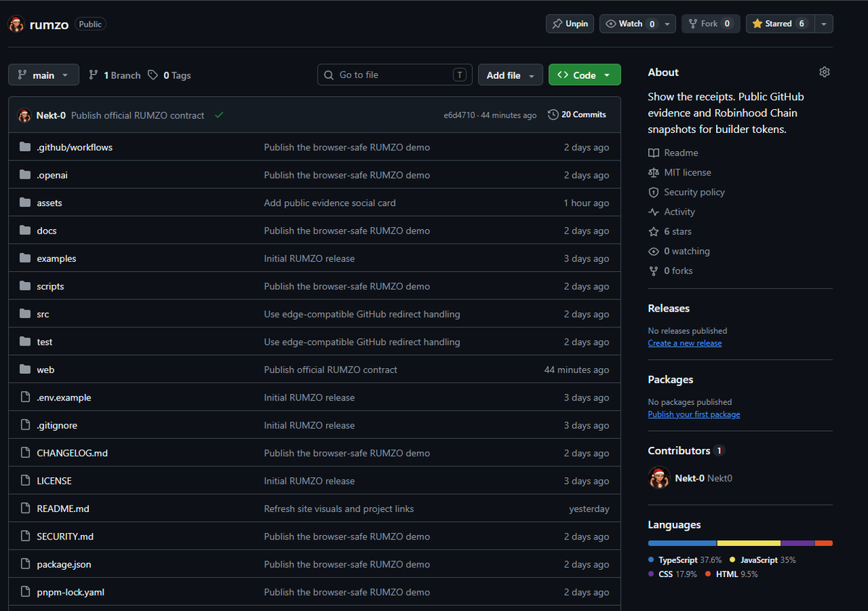Click the file icon for pnpm-lock.yaml
Image resolution: width=868 pixels, height=611 pixels.
pos(25,592)
